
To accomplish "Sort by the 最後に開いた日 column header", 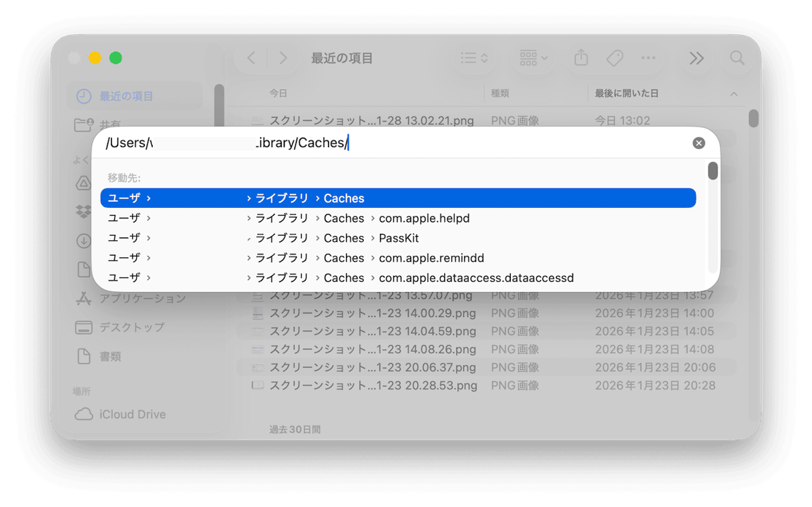I will coord(625,94).
